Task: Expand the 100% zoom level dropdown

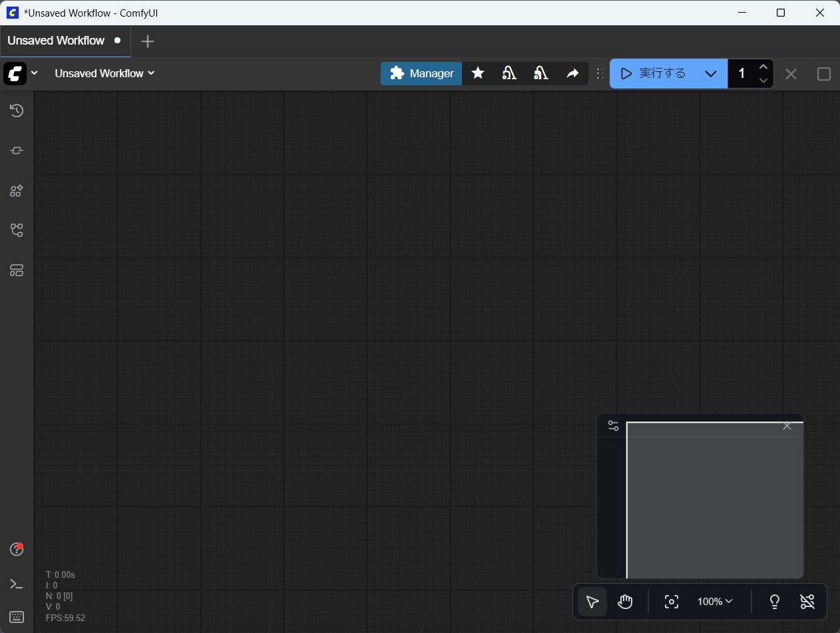Action: pyautogui.click(x=715, y=602)
